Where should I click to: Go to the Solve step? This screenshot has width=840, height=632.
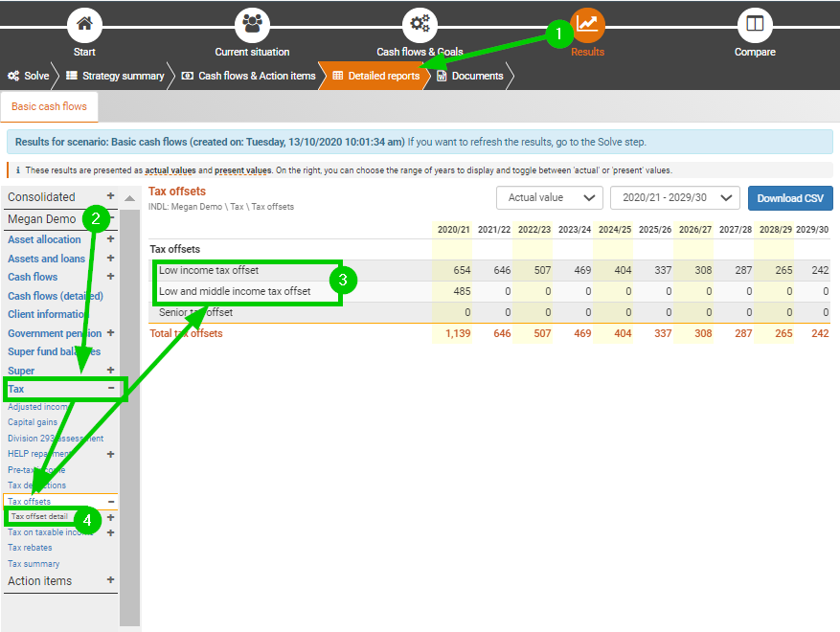pyautogui.click(x=29, y=76)
